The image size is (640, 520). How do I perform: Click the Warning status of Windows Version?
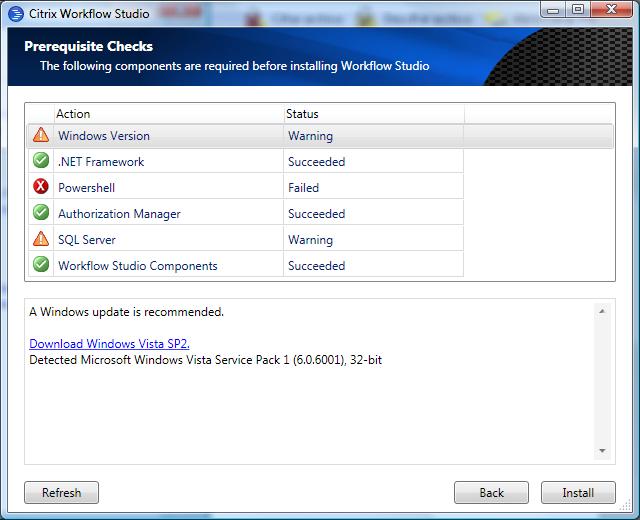(x=311, y=136)
